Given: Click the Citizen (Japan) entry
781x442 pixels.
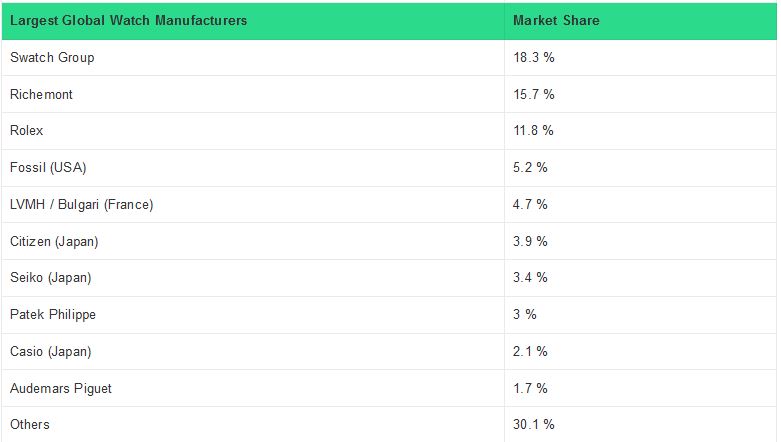Looking at the screenshot, I should [x=54, y=241].
